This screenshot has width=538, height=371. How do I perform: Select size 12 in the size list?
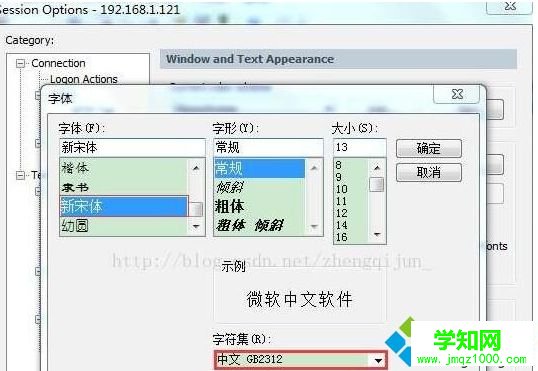(x=351, y=213)
